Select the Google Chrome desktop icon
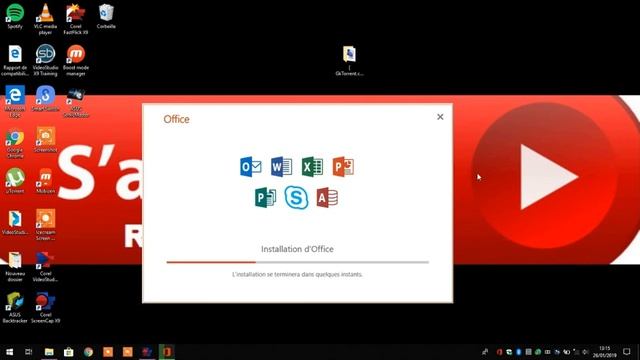Viewport: 640px width, 360px height. (x=15, y=143)
